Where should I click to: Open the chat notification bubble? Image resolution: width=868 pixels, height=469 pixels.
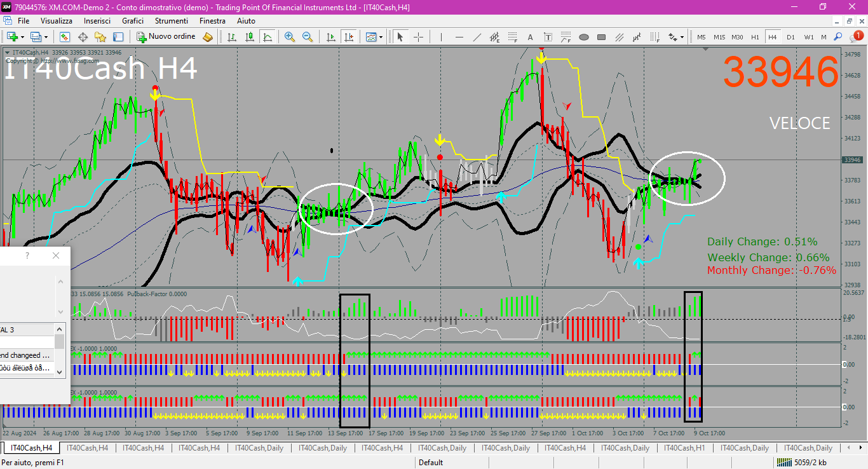tap(857, 36)
